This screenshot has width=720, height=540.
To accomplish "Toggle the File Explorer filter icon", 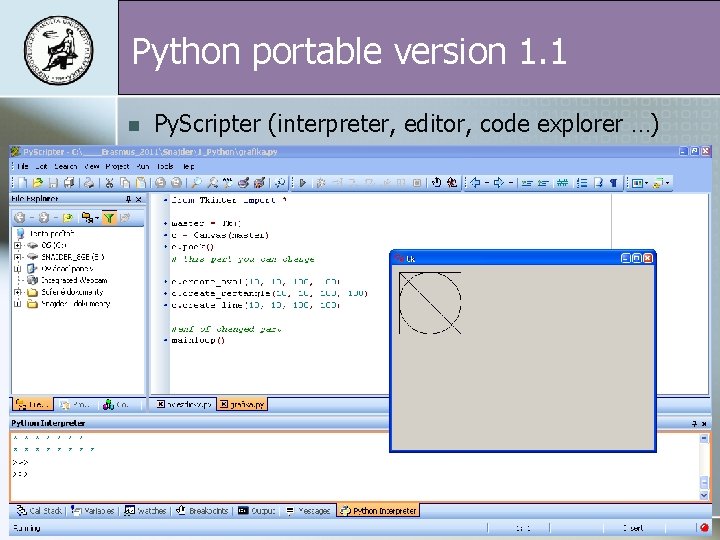I will pyautogui.click(x=109, y=218).
